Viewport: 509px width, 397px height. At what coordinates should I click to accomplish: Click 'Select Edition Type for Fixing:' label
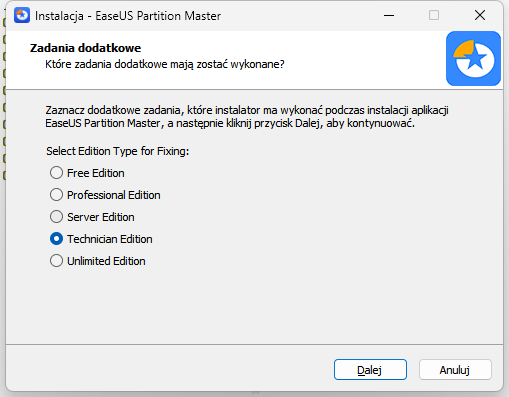click(x=117, y=151)
